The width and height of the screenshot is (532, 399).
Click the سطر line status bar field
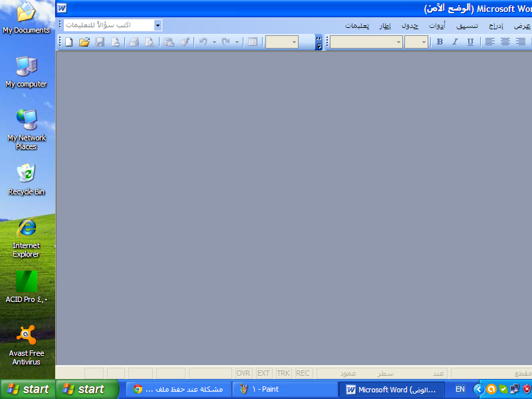pyautogui.click(x=386, y=374)
